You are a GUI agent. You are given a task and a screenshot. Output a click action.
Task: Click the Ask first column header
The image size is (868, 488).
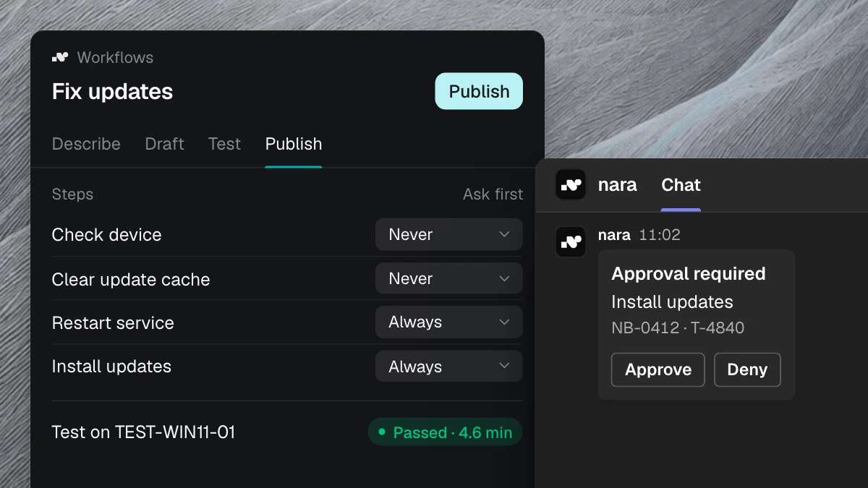point(493,194)
